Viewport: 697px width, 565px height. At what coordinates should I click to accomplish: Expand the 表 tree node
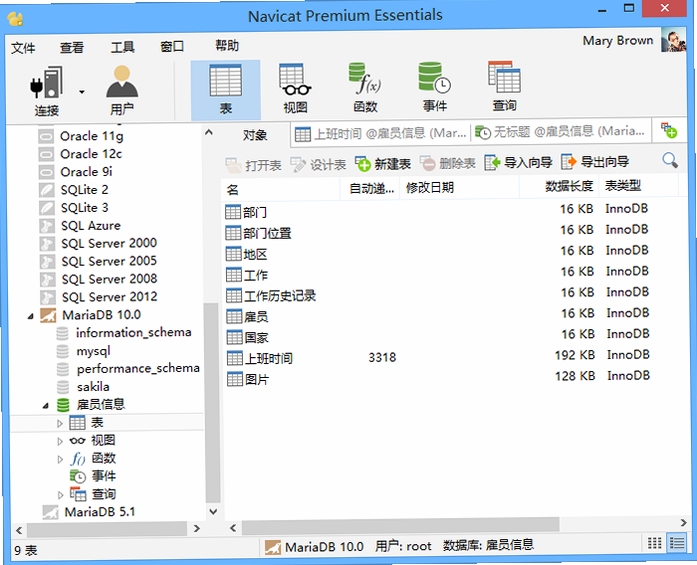pos(60,424)
